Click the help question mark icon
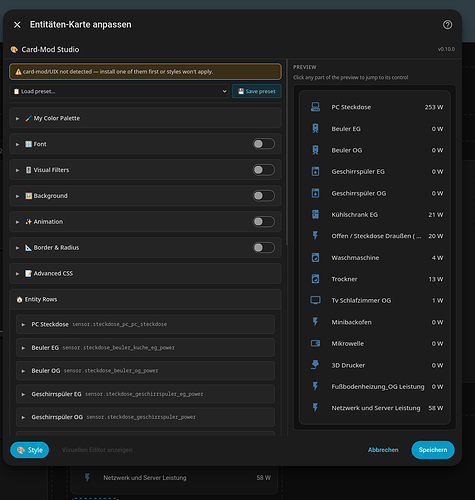 click(x=447, y=25)
